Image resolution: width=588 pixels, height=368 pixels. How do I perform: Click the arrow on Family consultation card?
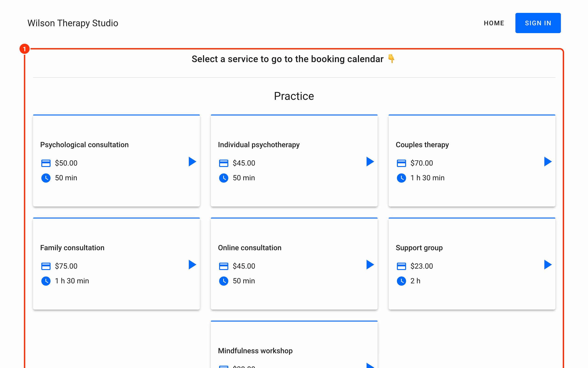[x=192, y=264]
